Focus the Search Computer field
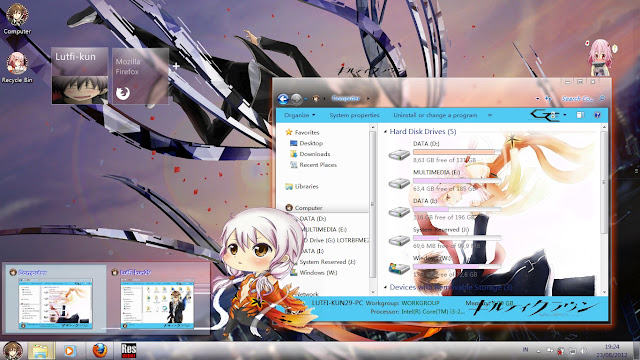This screenshot has height=360, width=640. pyautogui.click(x=577, y=99)
